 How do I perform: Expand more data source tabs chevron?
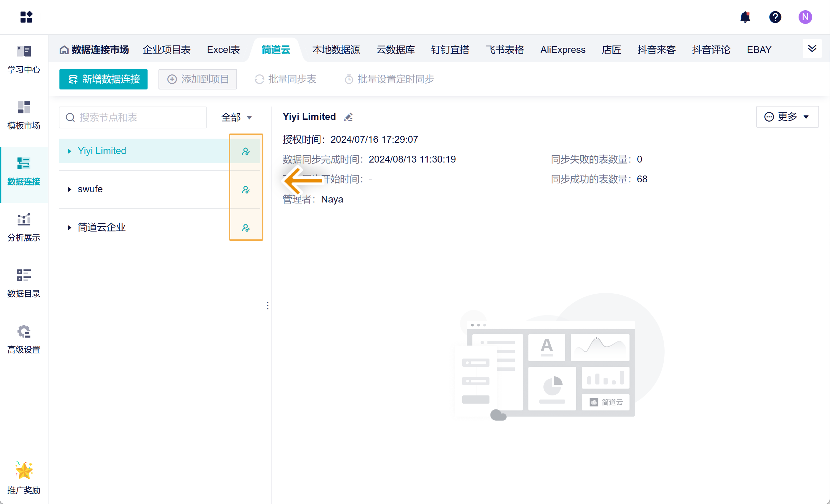coord(812,48)
